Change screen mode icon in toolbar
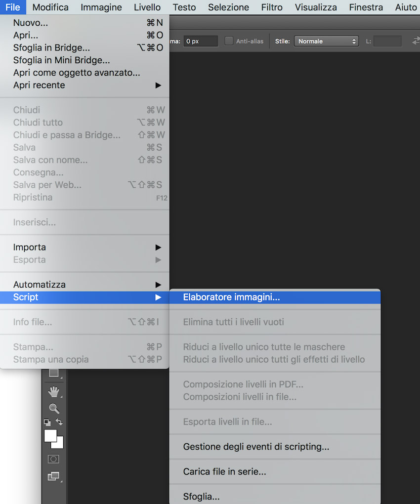 53,476
